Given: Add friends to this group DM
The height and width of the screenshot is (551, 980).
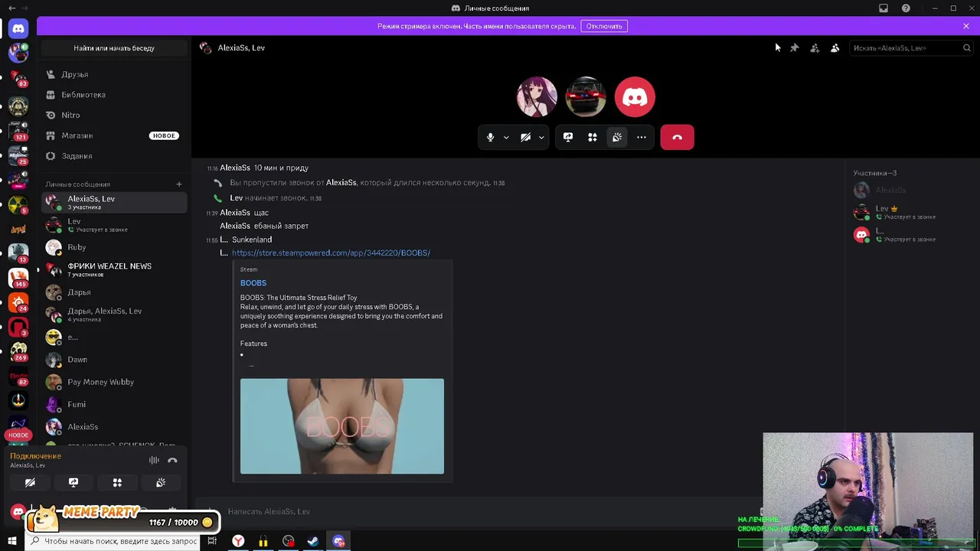Looking at the screenshot, I should [x=815, y=47].
